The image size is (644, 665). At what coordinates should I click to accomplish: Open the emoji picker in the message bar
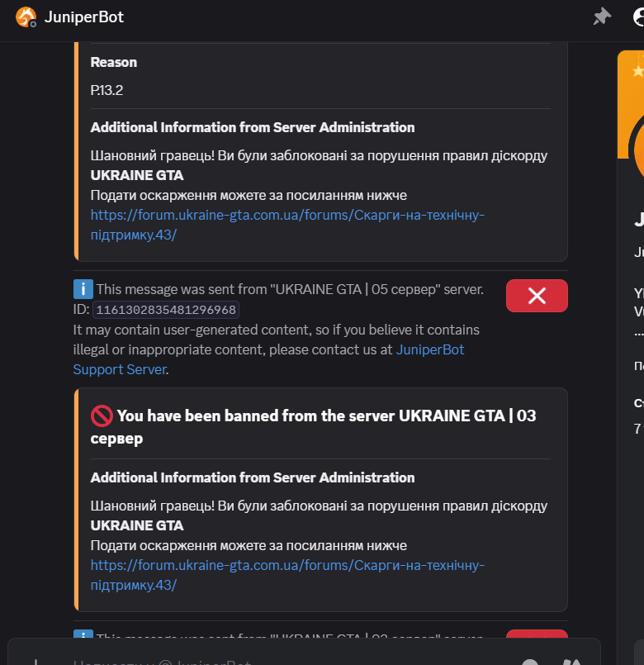[x=530, y=662]
